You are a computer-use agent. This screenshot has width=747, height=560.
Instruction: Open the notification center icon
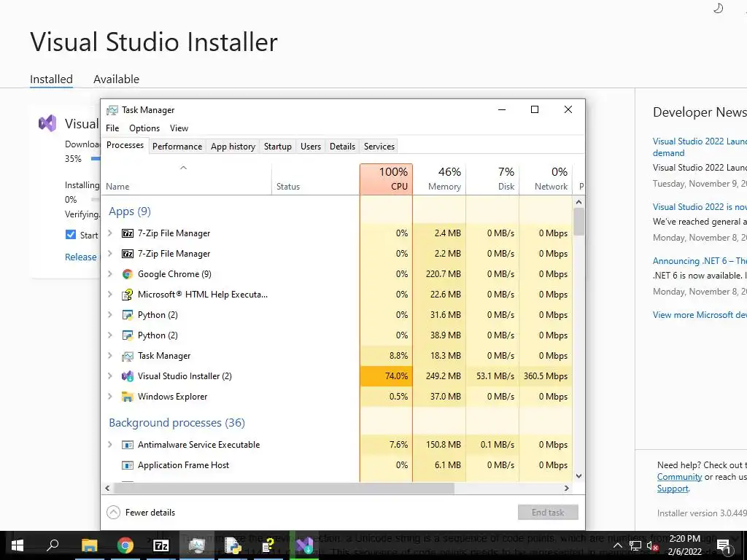[724, 545]
